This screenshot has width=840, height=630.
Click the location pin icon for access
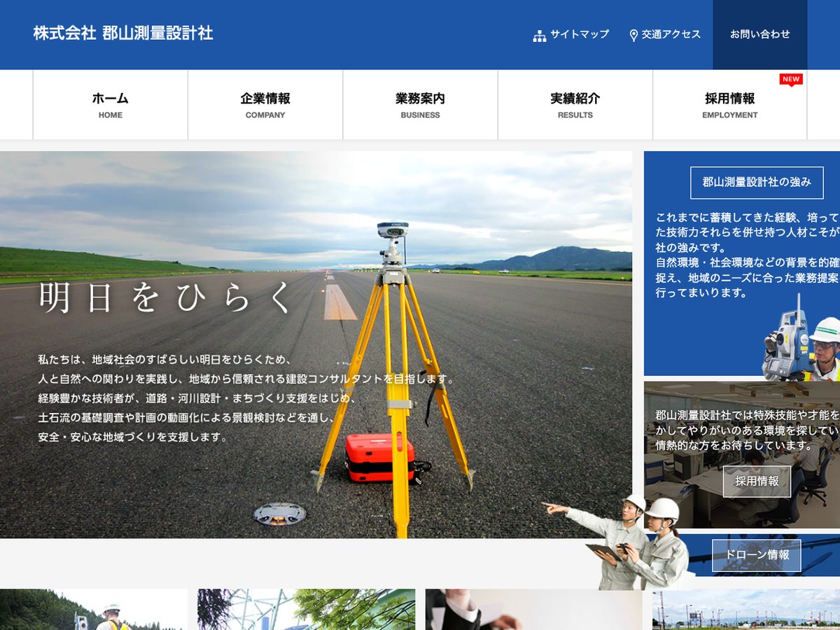(633, 36)
